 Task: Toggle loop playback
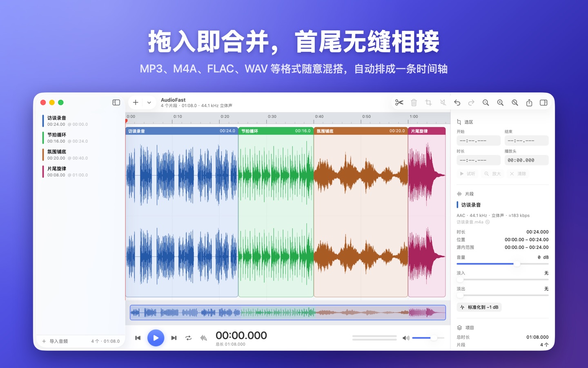[x=188, y=338]
